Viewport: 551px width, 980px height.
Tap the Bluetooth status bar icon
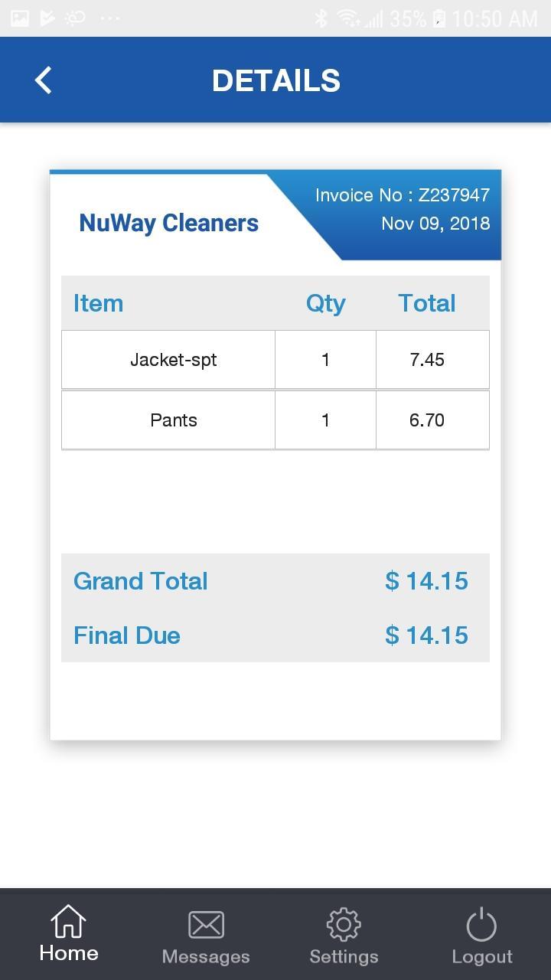pyautogui.click(x=321, y=18)
